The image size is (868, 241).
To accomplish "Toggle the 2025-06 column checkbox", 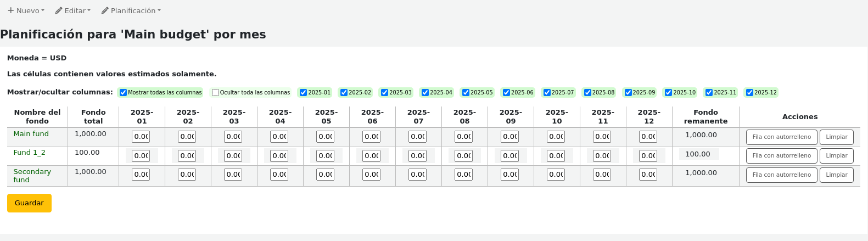I will [506, 93].
